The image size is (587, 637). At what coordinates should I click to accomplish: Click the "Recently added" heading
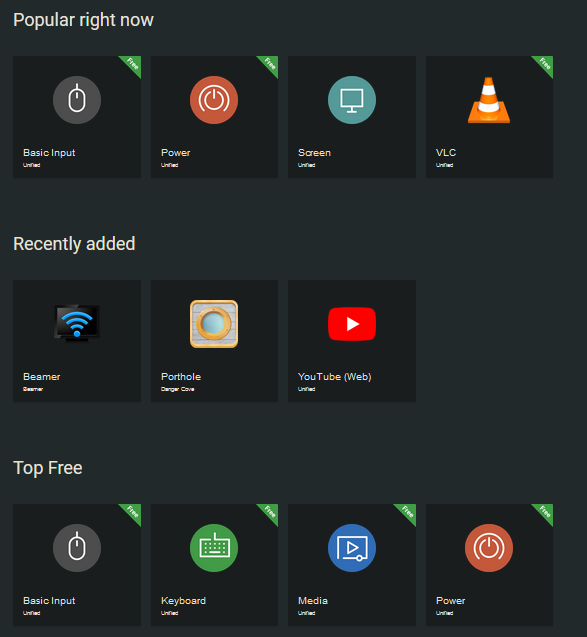(74, 244)
